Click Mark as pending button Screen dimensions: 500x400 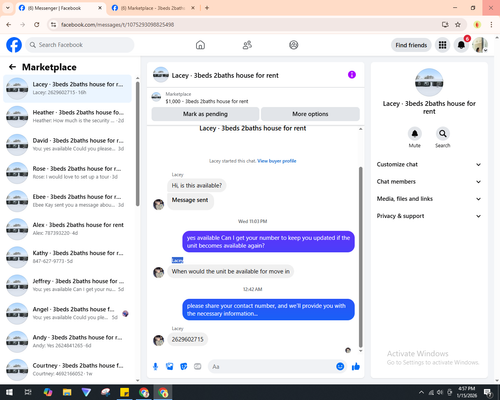pos(205,114)
